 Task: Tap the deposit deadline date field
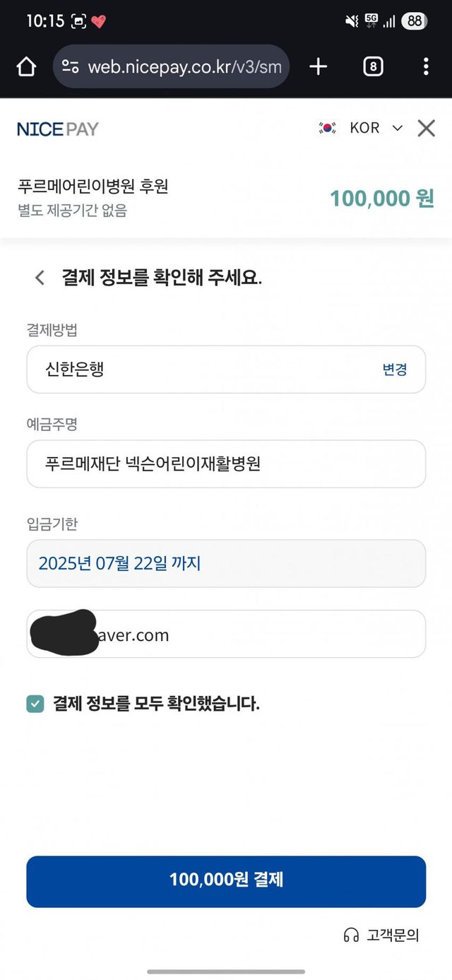point(226,563)
